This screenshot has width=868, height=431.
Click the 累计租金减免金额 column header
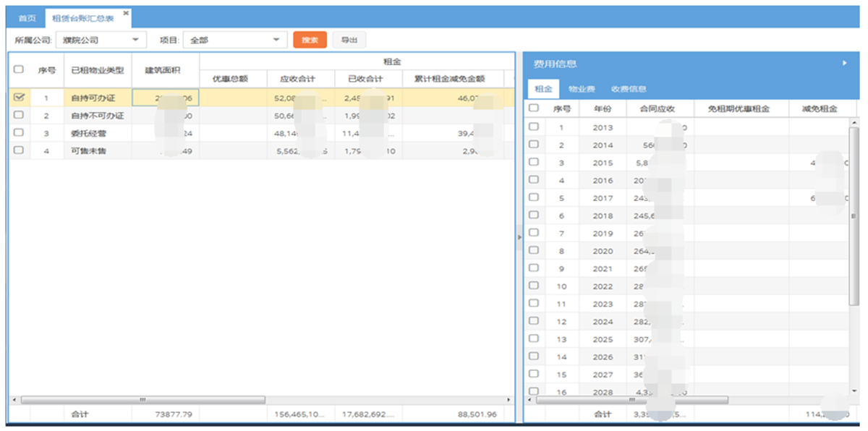tap(453, 79)
